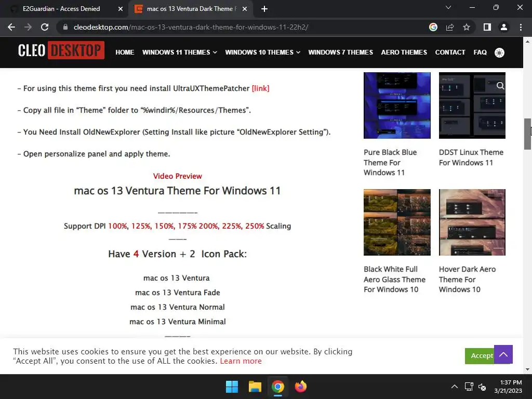
Task: Click text "mac os 13 Ventura Minimal"
Action: (x=178, y=322)
